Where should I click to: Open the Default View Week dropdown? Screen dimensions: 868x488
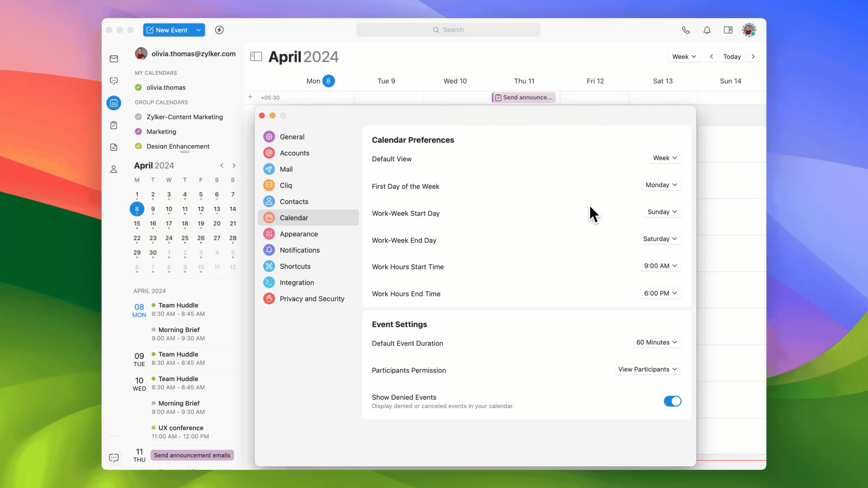pyautogui.click(x=665, y=158)
